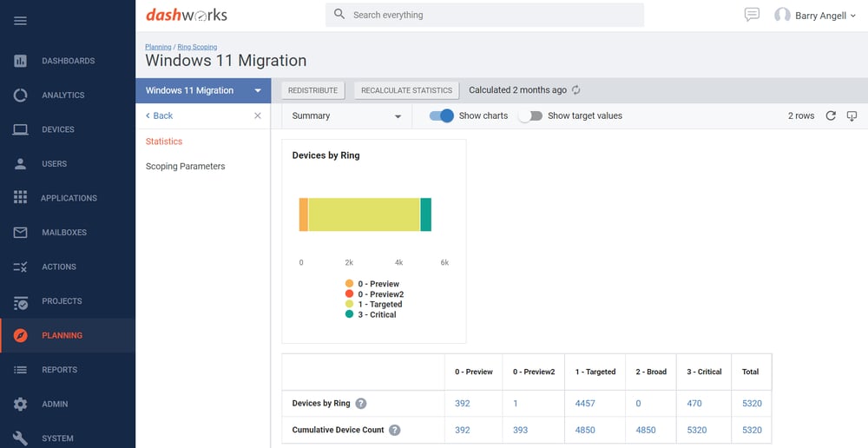Toggle 1 - Targeted legend series
The width and height of the screenshot is (868, 448).
coord(373,304)
